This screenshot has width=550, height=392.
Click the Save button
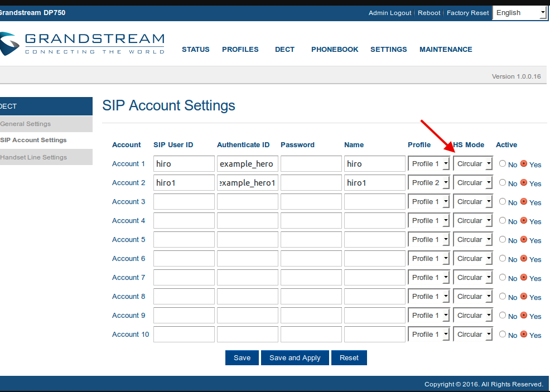[242, 357]
